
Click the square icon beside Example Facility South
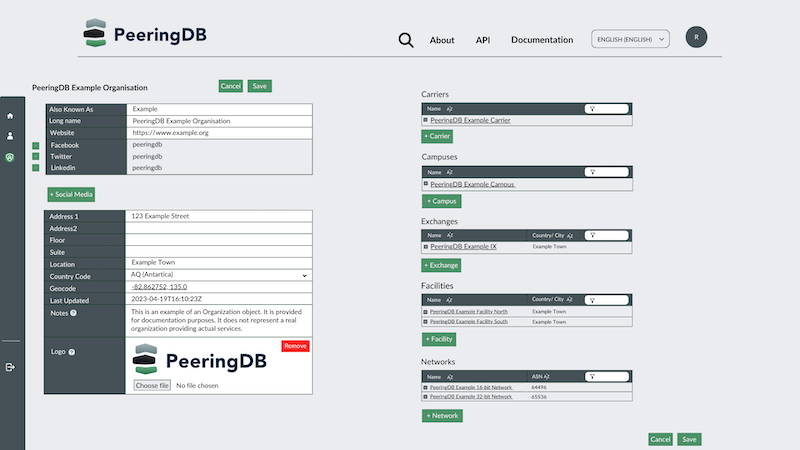pos(426,322)
